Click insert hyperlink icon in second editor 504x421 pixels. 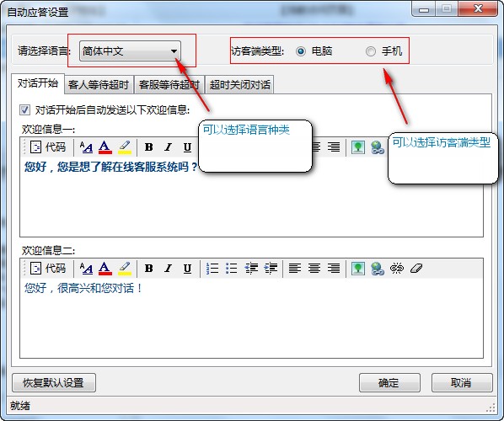[378, 268]
